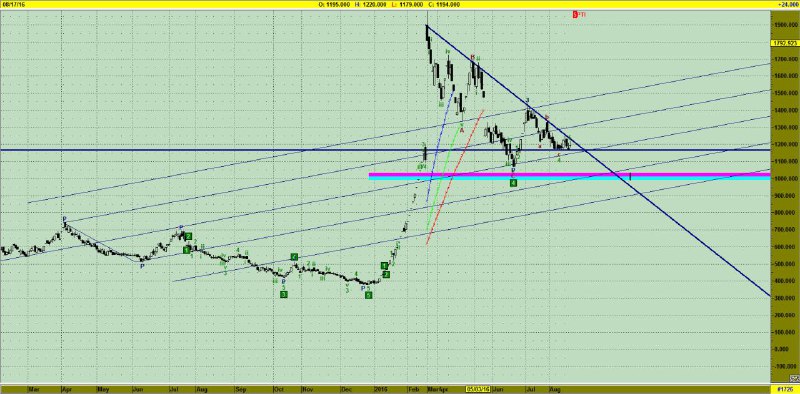Viewport: 800px width, 394px height.
Task: Click the 1900.000 price axis label
Action: point(785,25)
